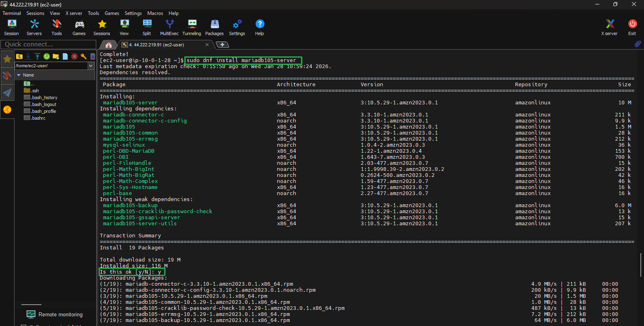The width and height of the screenshot is (644, 326).
Task: Click the red delete icon in SFTP toolbar
Action: pos(74,56)
